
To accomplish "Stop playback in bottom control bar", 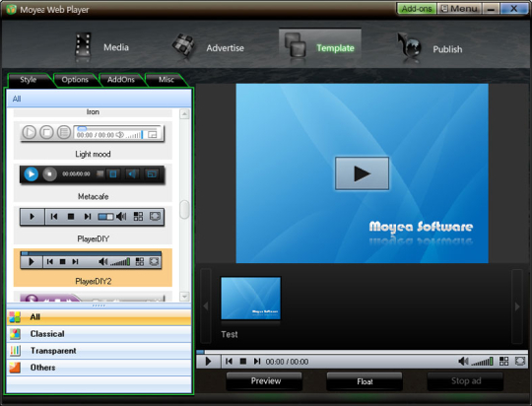I will [243, 362].
